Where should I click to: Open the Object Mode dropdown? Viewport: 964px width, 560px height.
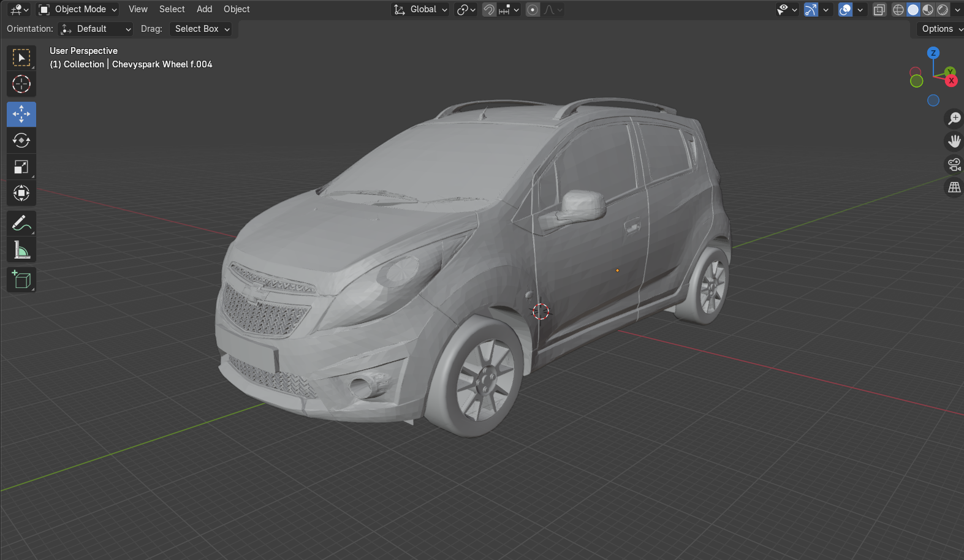[x=77, y=9]
